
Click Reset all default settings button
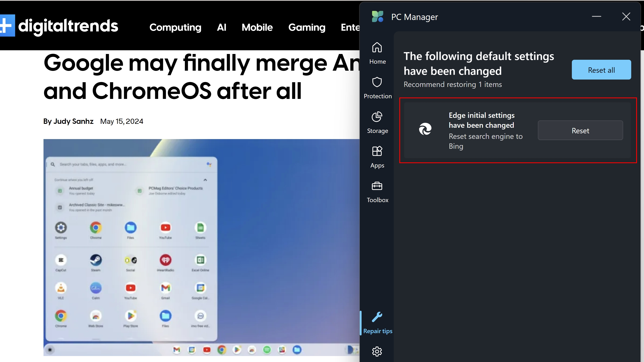(601, 70)
